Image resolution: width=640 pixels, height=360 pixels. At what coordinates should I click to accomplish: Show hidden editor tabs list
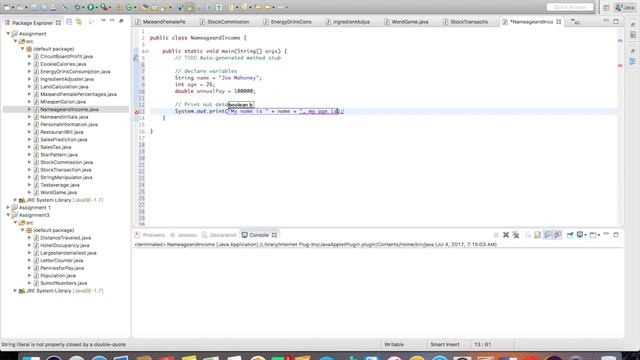pos(575,22)
